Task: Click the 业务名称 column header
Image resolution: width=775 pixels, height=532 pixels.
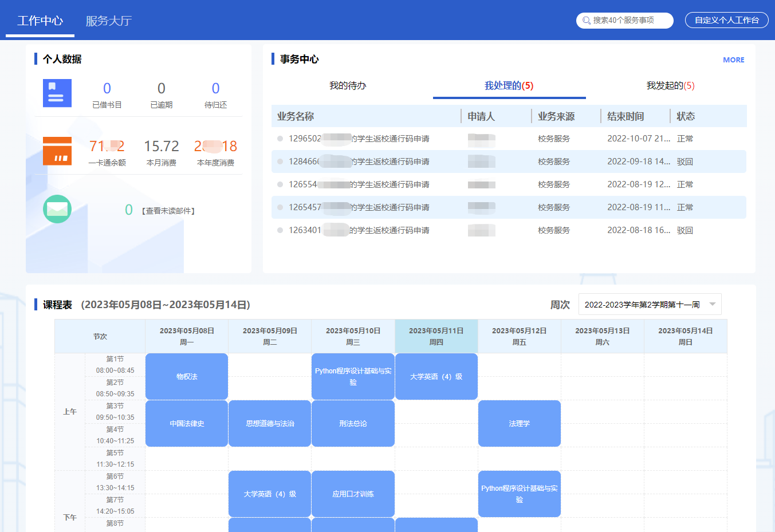Action: [296, 116]
